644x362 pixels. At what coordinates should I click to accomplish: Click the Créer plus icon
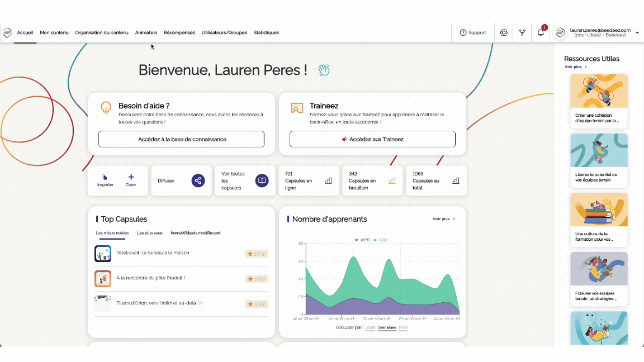pyautogui.click(x=131, y=178)
